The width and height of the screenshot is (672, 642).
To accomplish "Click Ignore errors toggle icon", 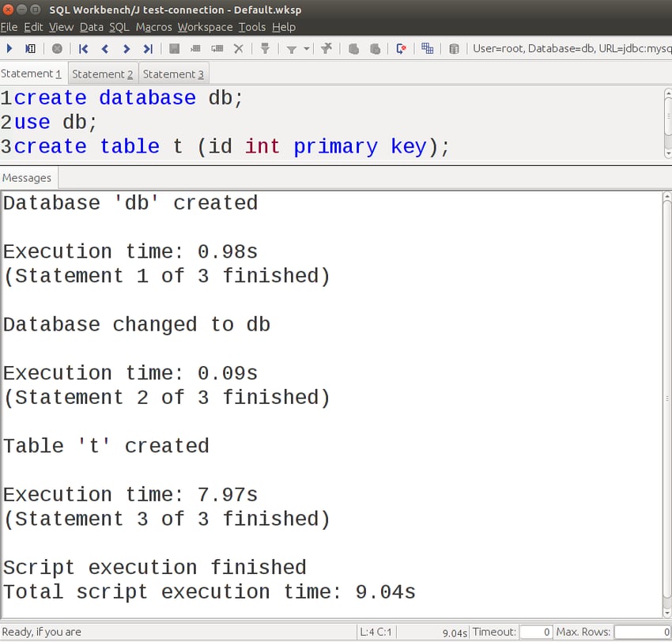I will (401, 49).
